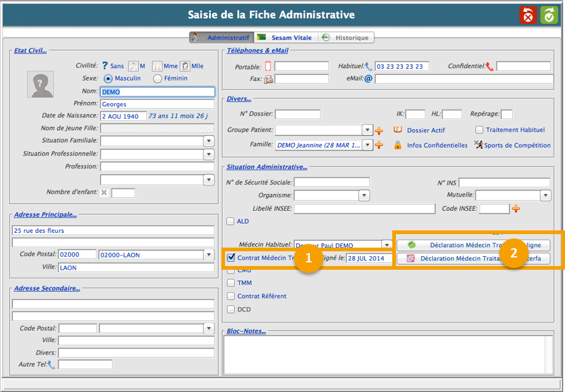Choose the 'M' civility icon
565x392 pixels.
click(x=133, y=66)
